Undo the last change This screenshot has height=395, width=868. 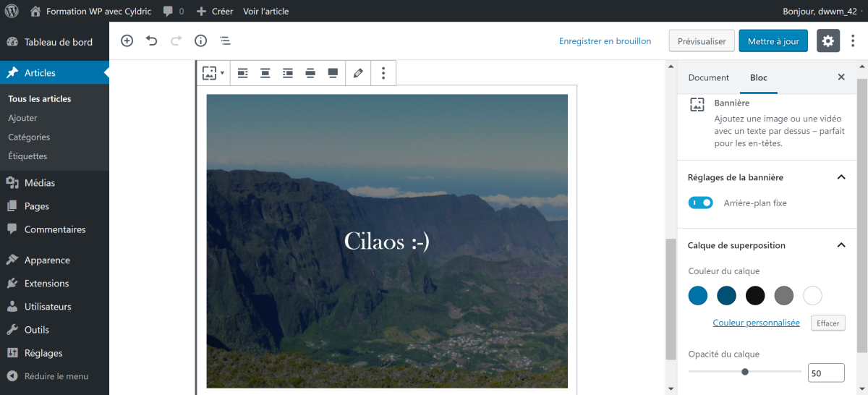(151, 41)
